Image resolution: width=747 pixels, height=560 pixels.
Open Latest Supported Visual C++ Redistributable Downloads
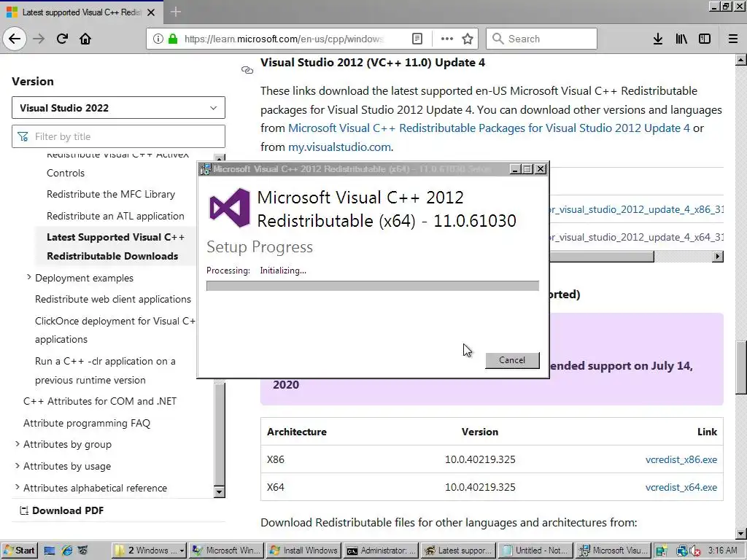point(115,246)
